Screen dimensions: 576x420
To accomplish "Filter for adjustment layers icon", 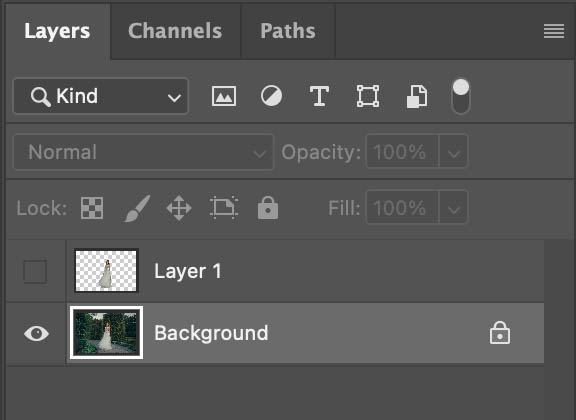I will tap(271, 96).
